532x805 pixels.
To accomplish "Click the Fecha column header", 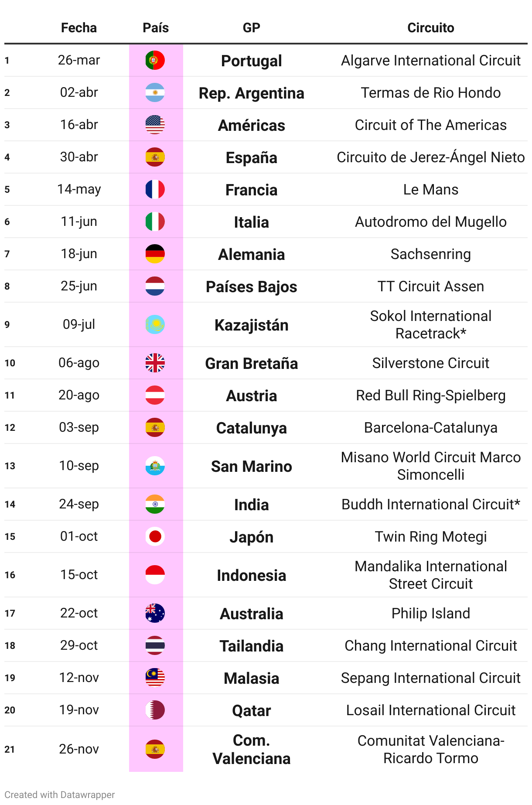I will click(x=79, y=28).
